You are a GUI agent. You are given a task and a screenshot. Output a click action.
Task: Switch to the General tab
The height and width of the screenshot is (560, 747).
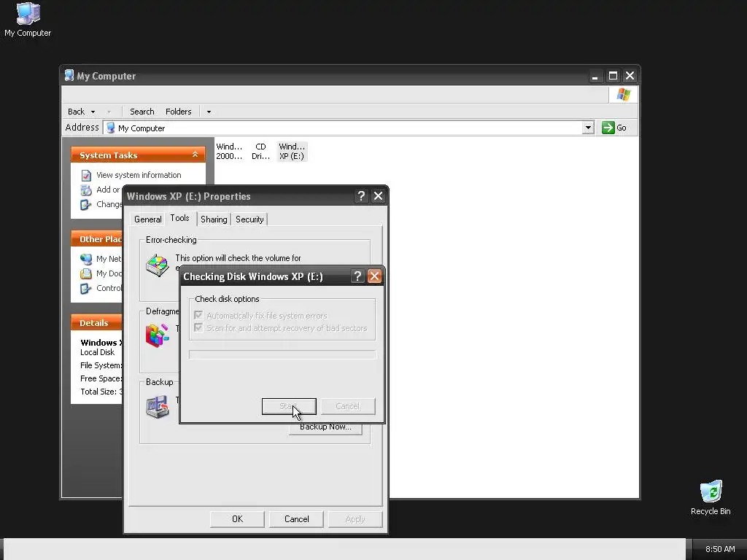147,219
